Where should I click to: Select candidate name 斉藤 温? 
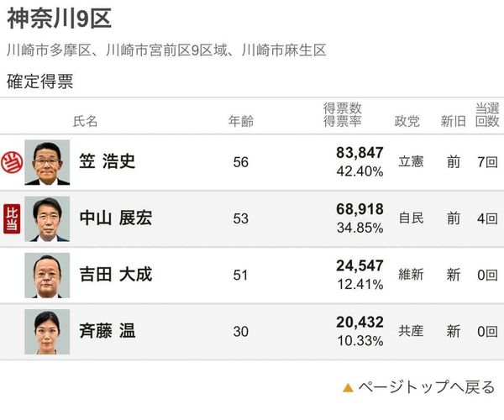point(107,331)
